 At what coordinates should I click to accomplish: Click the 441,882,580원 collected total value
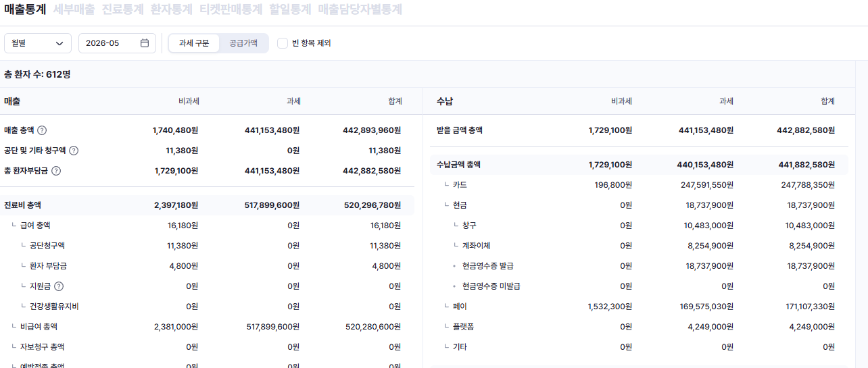pyautogui.click(x=806, y=164)
